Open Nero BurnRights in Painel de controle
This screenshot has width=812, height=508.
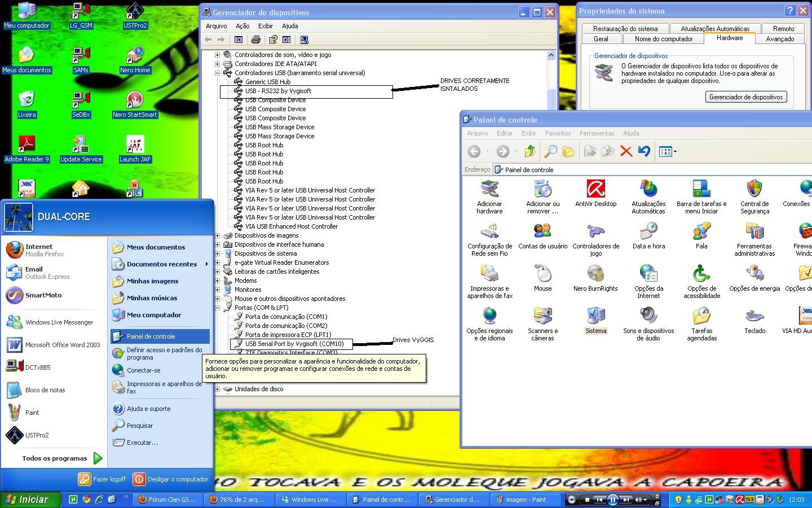(x=595, y=278)
